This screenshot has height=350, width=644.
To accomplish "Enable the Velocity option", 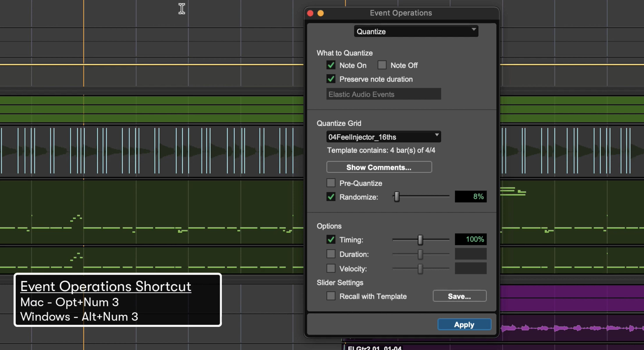I will [x=331, y=268].
